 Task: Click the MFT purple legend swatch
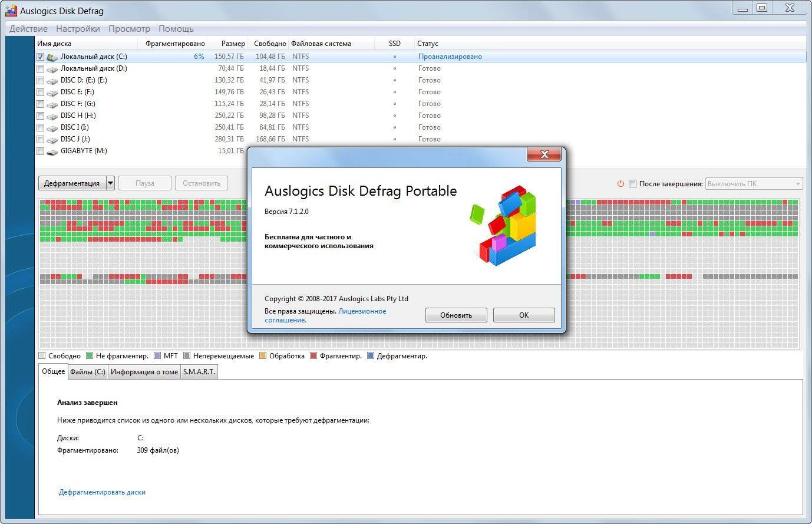point(157,356)
